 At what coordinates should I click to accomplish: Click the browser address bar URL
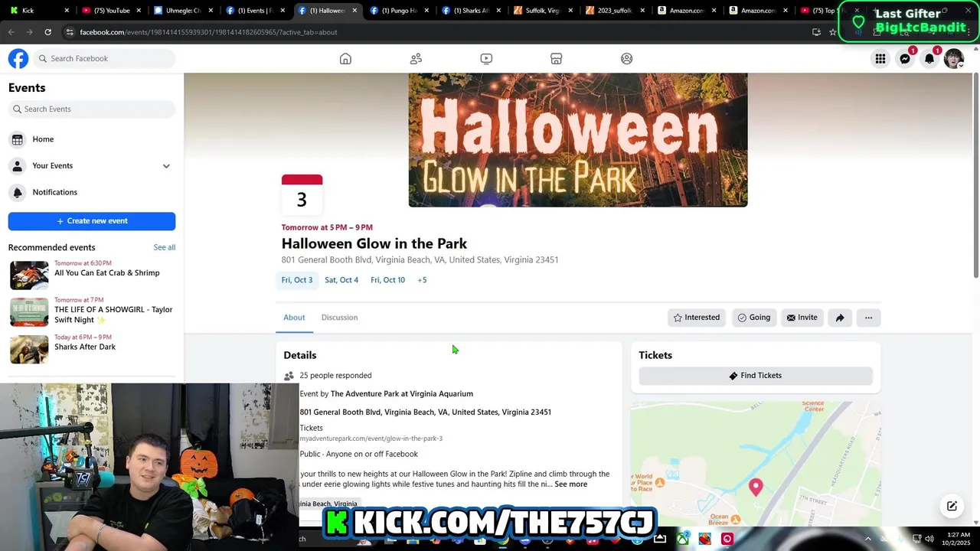pos(208,32)
